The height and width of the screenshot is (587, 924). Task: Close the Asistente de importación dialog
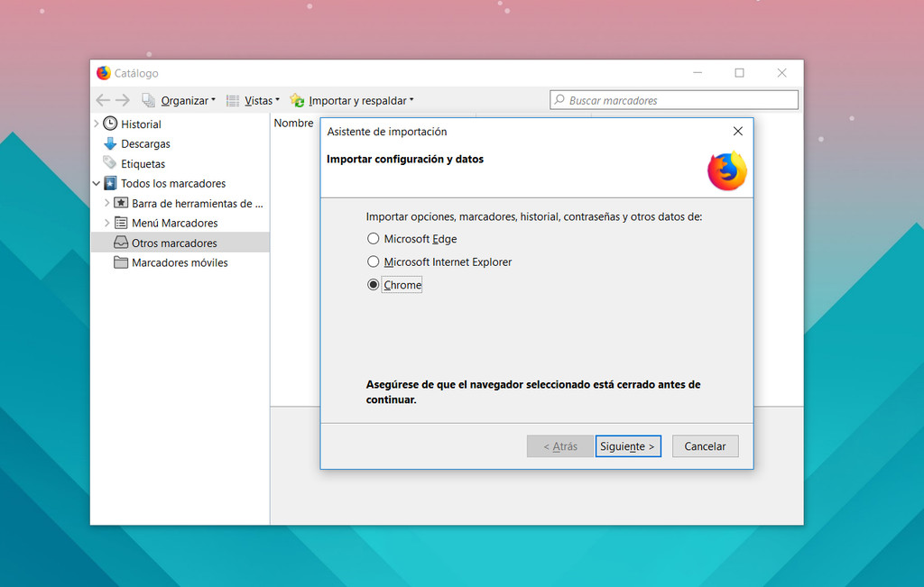pos(738,132)
